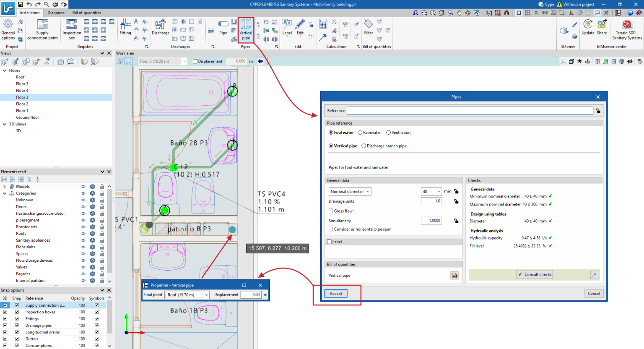Choose the Discharge branch pipe option
Image resolution: width=644 pixels, height=349 pixels.
[x=364, y=146]
